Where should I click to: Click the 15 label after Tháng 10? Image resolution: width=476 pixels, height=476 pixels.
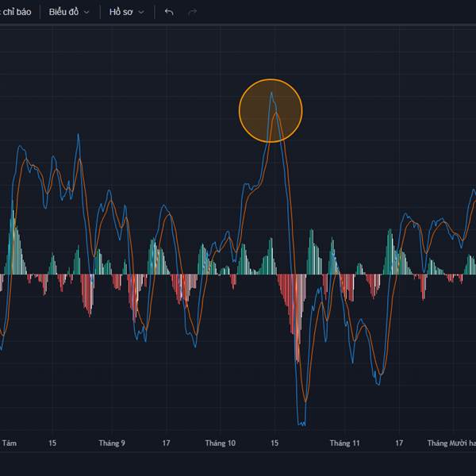tap(274, 443)
